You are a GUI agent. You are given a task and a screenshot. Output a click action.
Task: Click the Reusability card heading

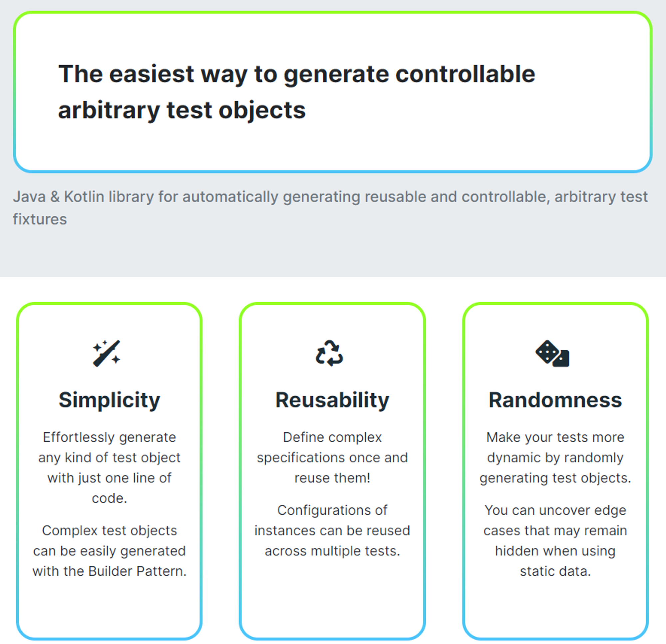tap(332, 400)
